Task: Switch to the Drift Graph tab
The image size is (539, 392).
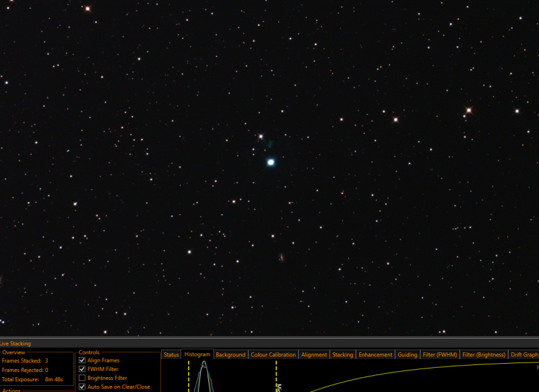Action: (524, 354)
